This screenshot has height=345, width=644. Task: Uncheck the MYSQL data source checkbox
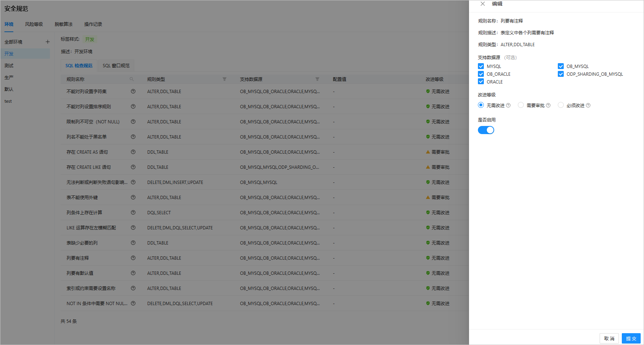(x=481, y=66)
